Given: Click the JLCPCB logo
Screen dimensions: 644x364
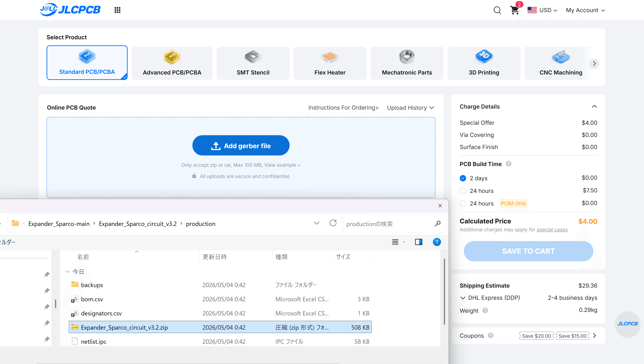Looking at the screenshot, I should (70, 10).
